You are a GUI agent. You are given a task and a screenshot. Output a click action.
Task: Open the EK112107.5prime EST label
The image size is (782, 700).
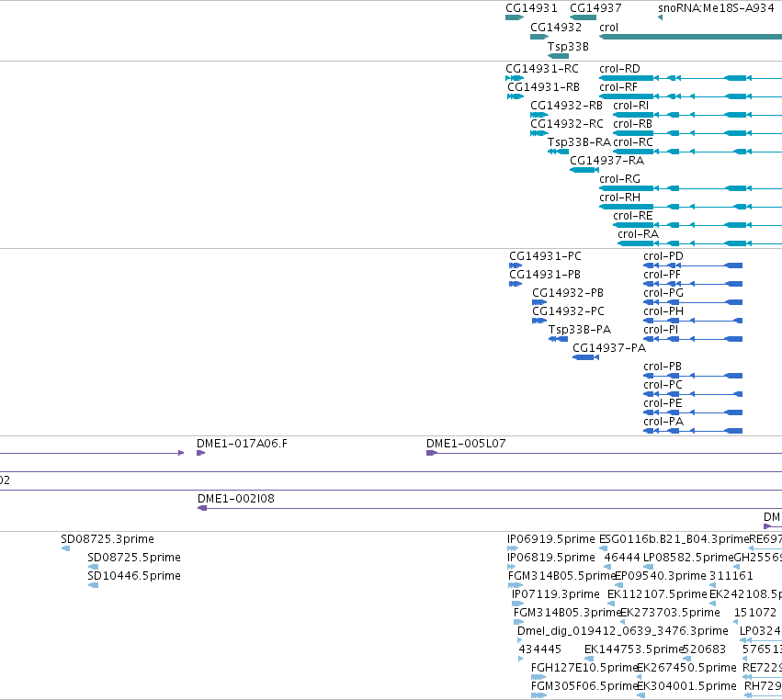657,594
